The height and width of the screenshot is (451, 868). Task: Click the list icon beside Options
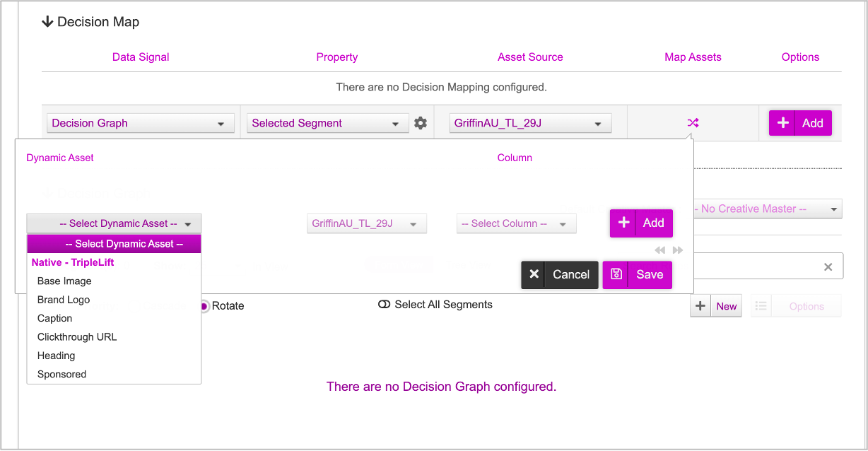pos(761,306)
